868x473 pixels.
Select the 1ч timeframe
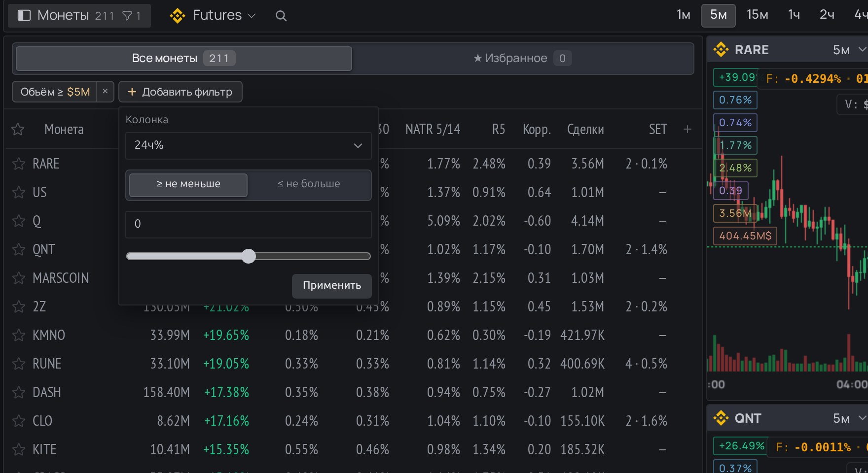tap(794, 15)
